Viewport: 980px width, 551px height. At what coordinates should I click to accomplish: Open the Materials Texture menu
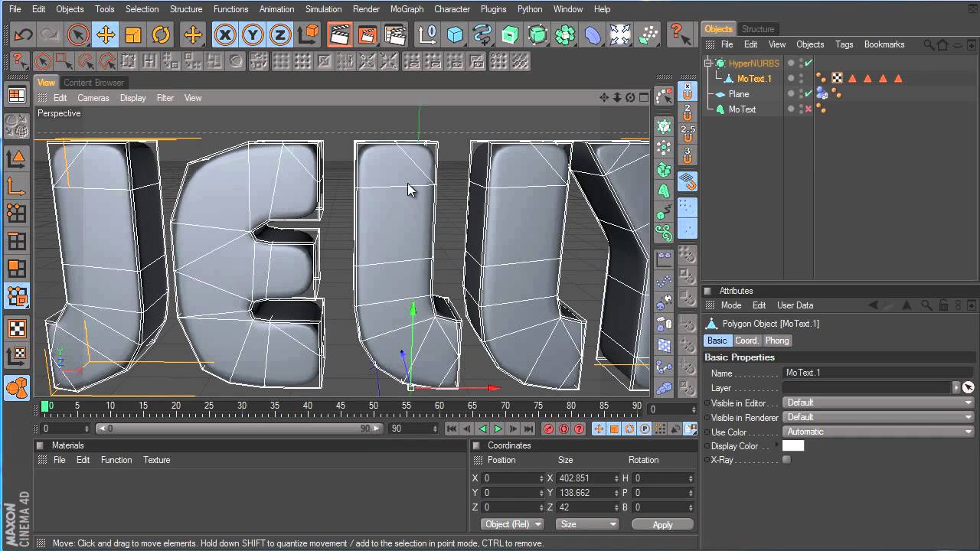(x=156, y=460)
